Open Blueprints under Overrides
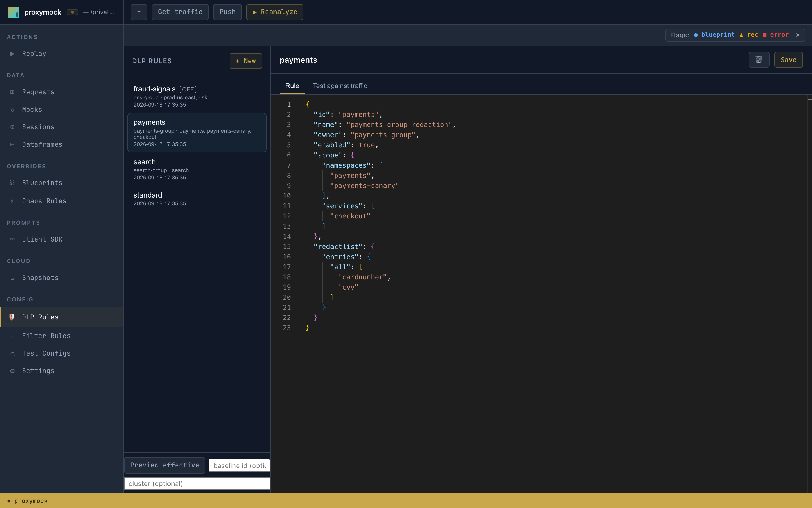This screenshot has width=812, height=508. click(x=62, y=183)
